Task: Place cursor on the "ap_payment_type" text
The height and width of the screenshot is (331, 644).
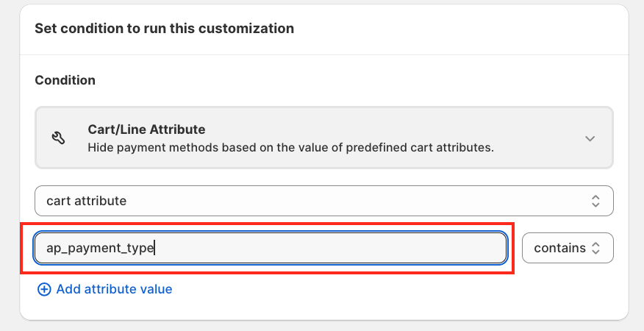Action: [x=99, y=248]
